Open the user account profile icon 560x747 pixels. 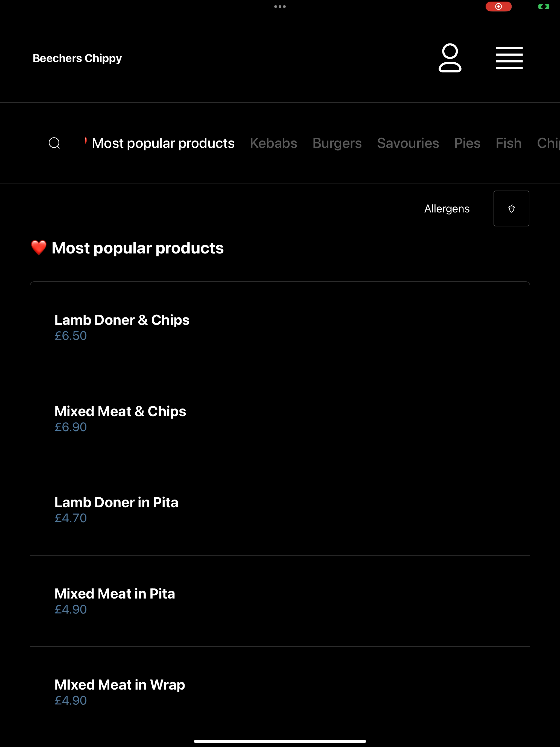[450, 58]
